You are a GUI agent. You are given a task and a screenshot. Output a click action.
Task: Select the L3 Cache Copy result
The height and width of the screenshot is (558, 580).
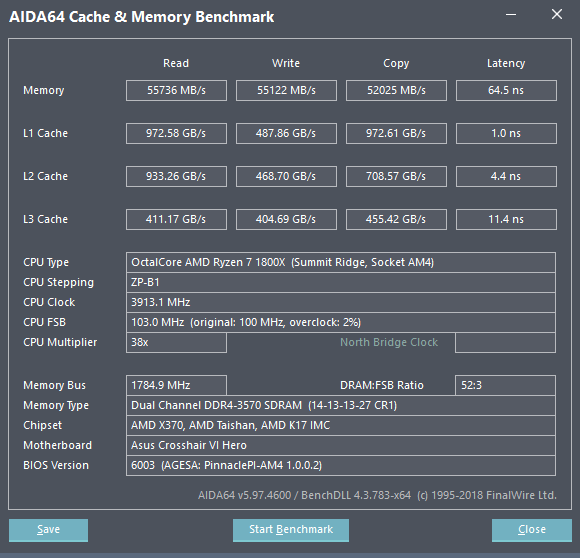(396, 219)
